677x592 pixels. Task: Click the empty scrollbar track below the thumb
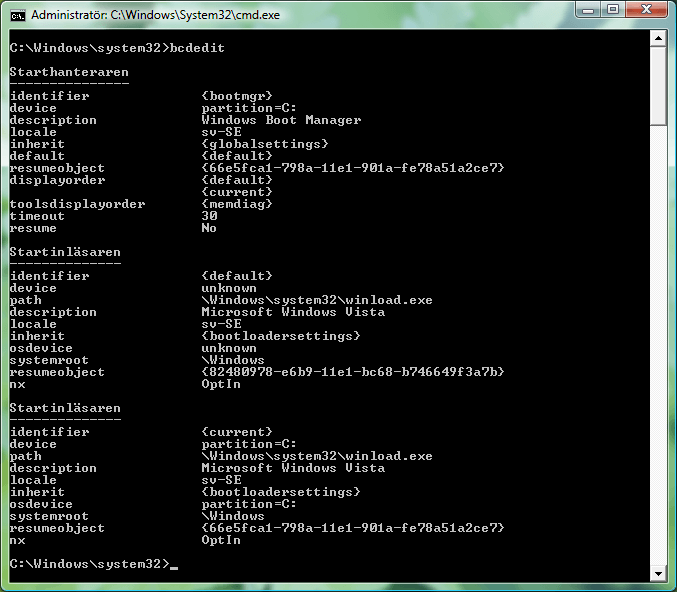[658, 350]
